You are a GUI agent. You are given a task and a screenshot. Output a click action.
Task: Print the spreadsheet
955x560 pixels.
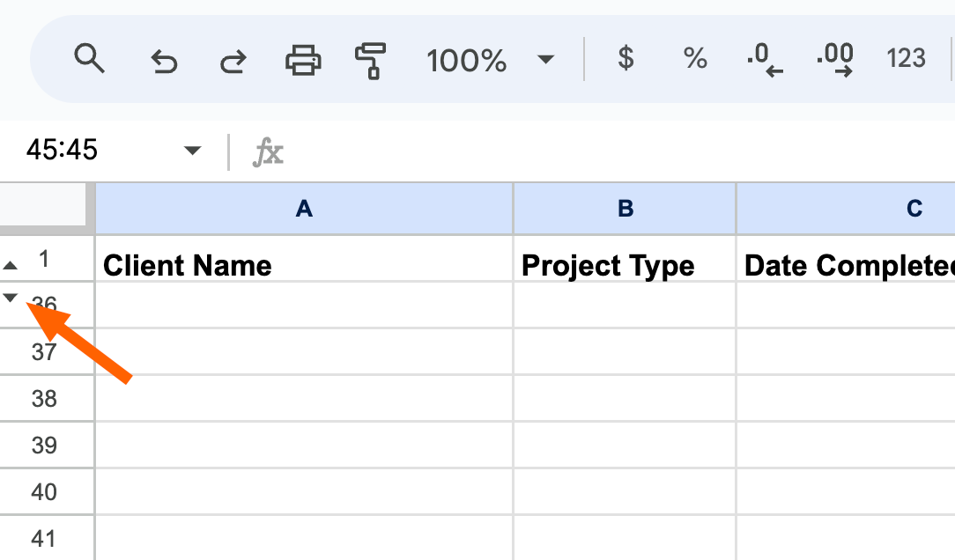click(x=303, y=60)
